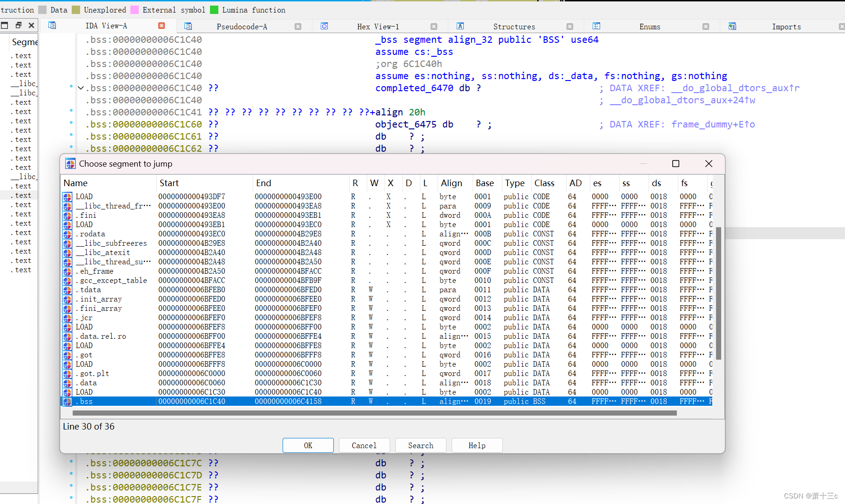Viewport: 845px width, 504px height.
Task: Click the External symbol pink color swatch
Action: 135,9
